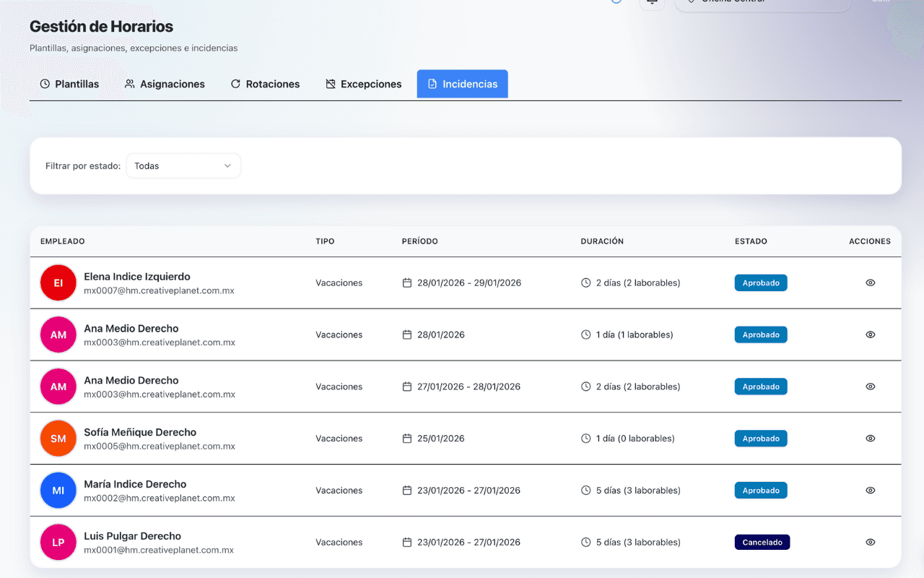Click the calendar icon beside 28/01/2026
Image resolution: width=924 pixels, height=578 pixels.
coord(407,335)
